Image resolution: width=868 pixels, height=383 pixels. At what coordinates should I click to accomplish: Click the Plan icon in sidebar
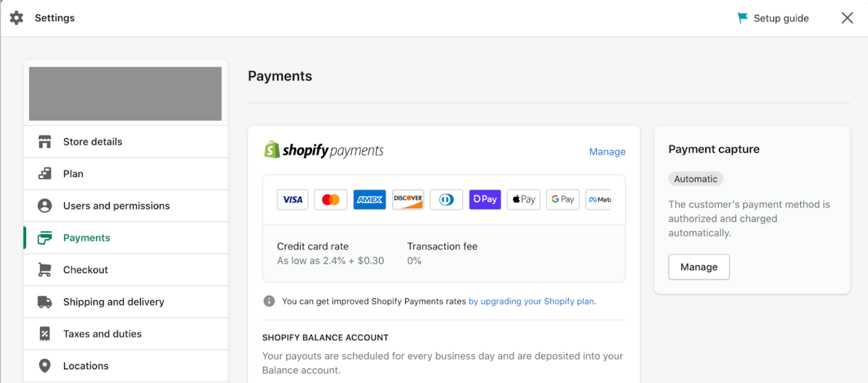(x=45, y=174)
